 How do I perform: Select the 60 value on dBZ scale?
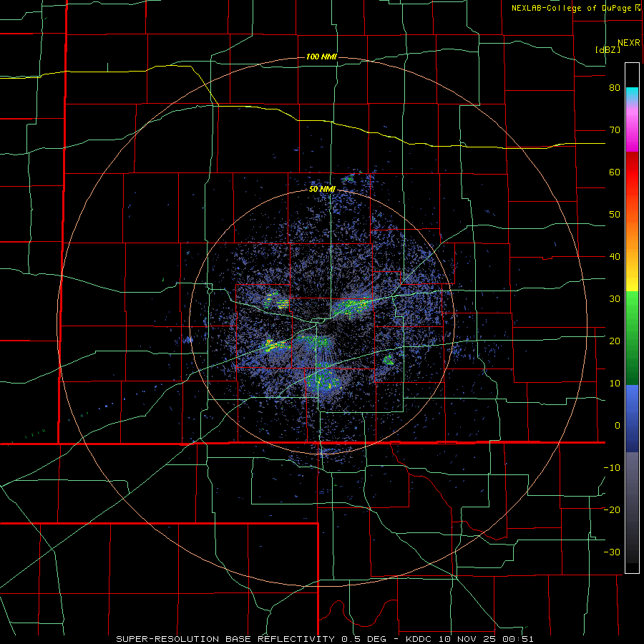[x=615, y=172]
